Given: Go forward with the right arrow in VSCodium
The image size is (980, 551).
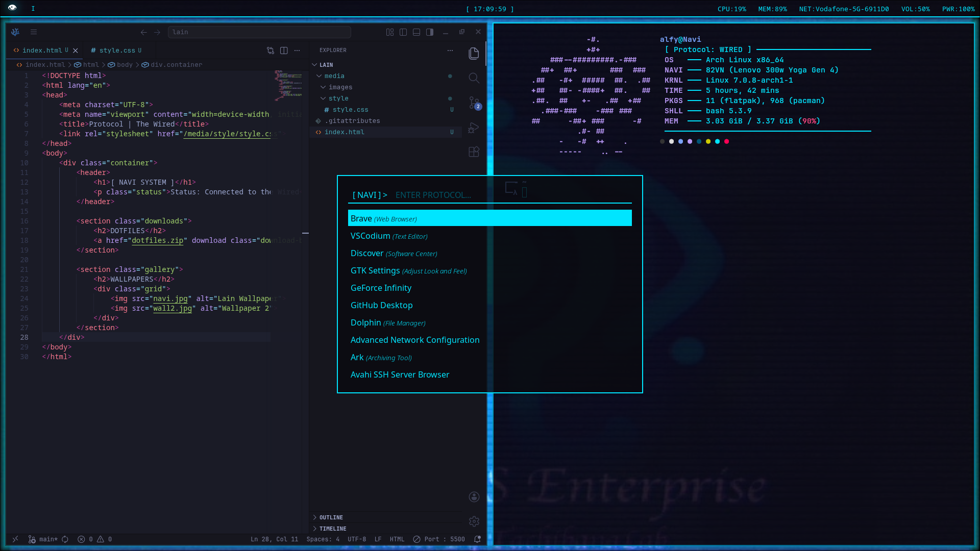Looking at the screenshot, I should click(x=157, y=32).
